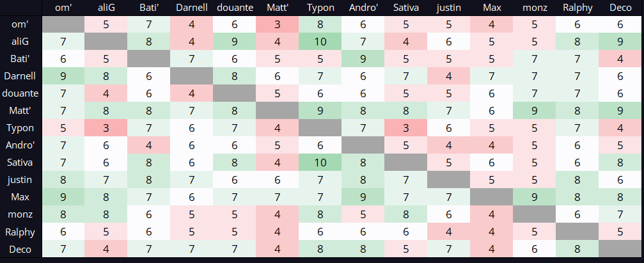Click the gray diagonal cell in justin row
Screen dimensions: 644x263
448,180
